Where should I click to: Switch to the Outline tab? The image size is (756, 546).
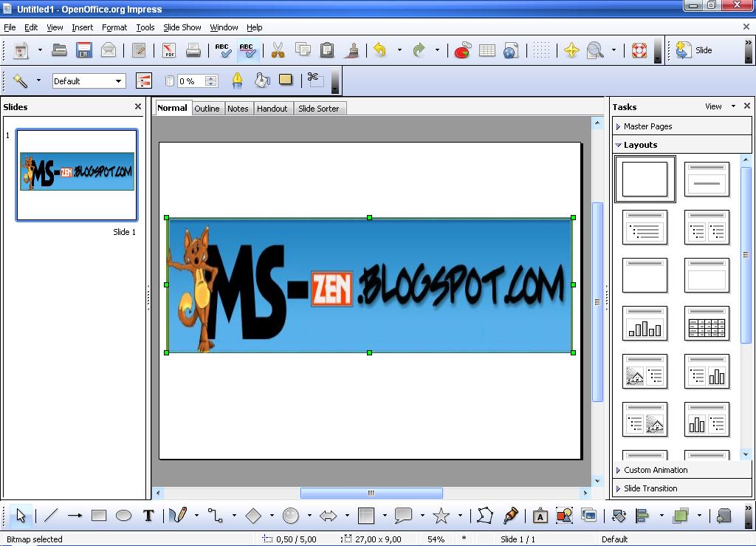(207, 109)
